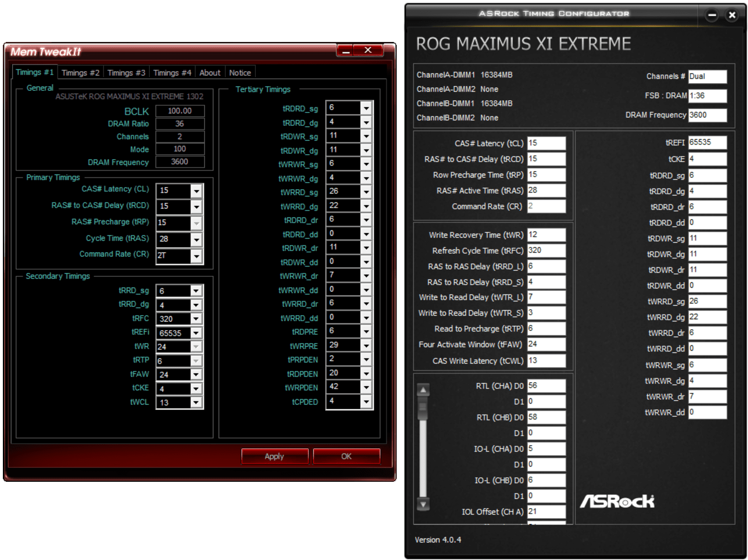Click the FSB : DRAM ratio field
The height and width of the screenshot is (560, 748).
tap(707, 95)
